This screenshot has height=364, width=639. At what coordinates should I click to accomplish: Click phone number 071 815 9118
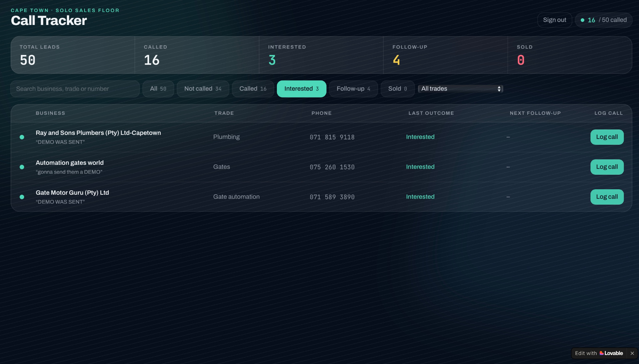pyautogui.click(x=332, y=137)
